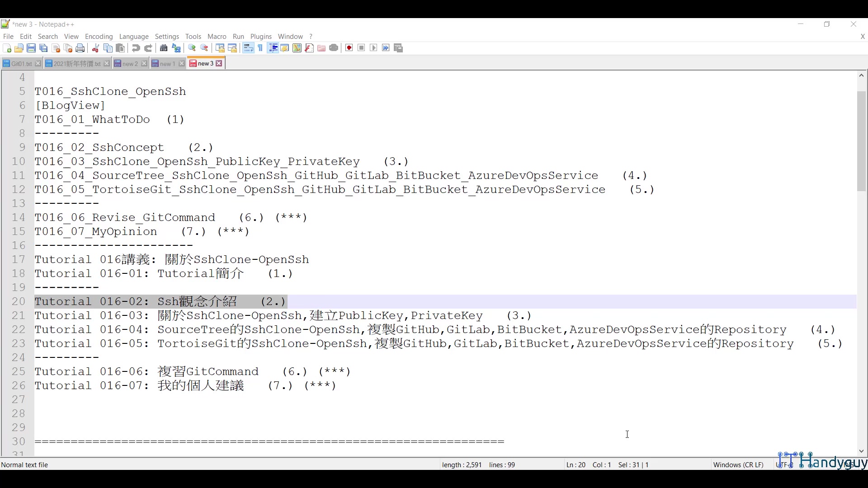The width and height of the screenshot is (868, 488).
Task: Toggle Show All Characters pilcrow button
Action: coord(260,48)
